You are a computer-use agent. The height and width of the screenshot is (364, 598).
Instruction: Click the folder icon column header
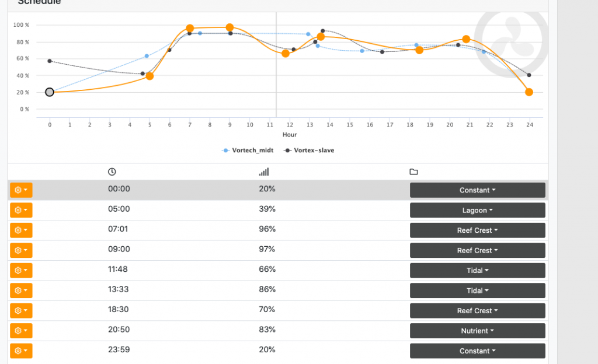pyautogui.click(x=414, y=172)
